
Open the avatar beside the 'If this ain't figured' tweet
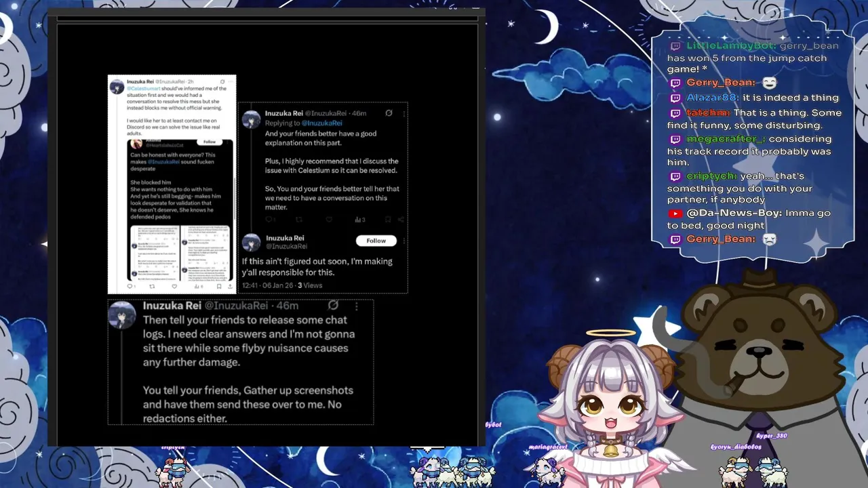(x=251, y=242)
